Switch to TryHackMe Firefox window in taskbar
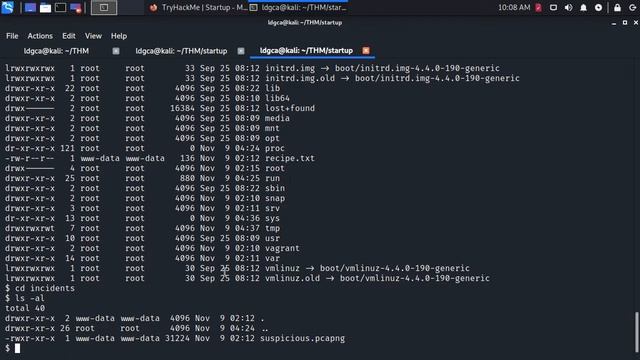This screenshot has width=640, height=360. coord(198,7)
